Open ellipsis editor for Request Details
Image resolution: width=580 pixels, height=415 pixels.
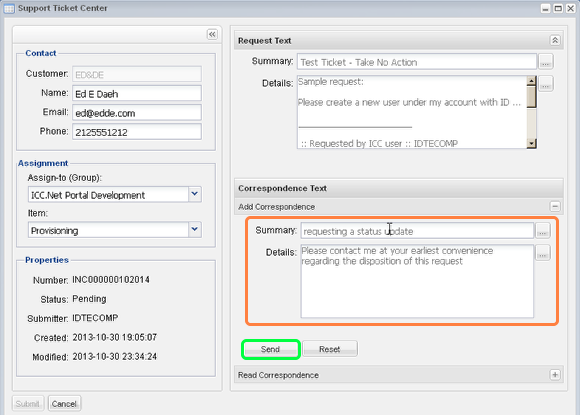[x=545, y=84]
